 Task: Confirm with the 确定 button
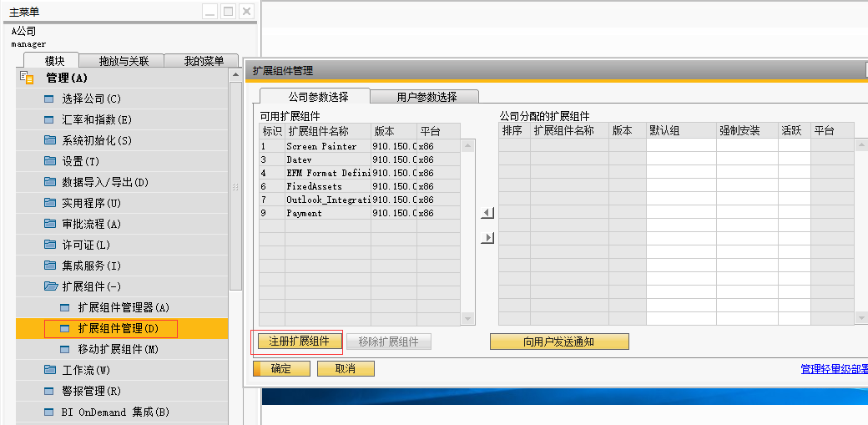[281, 369]
